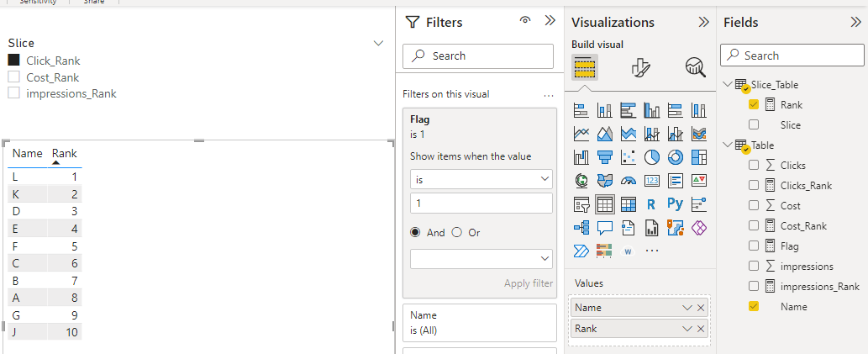868x354 pixels.
Task: Select the scatter chart visual
Action: (x=629, y=157)
